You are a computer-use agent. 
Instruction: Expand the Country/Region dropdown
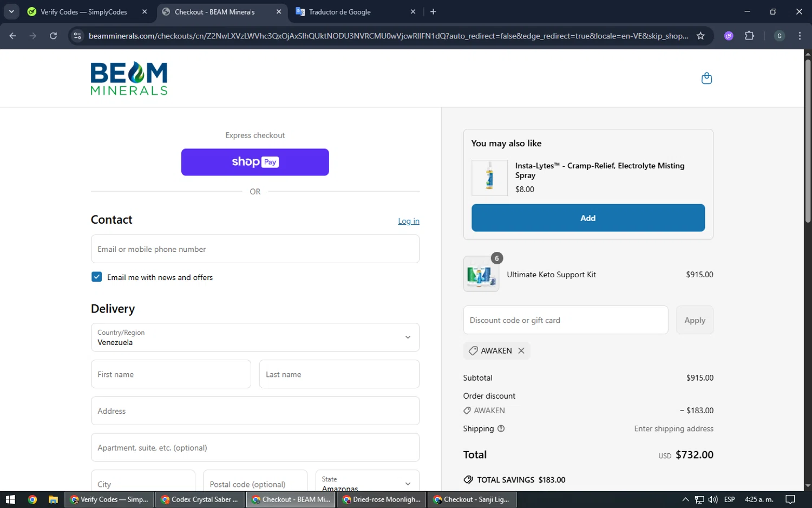[x=255, y=337]
